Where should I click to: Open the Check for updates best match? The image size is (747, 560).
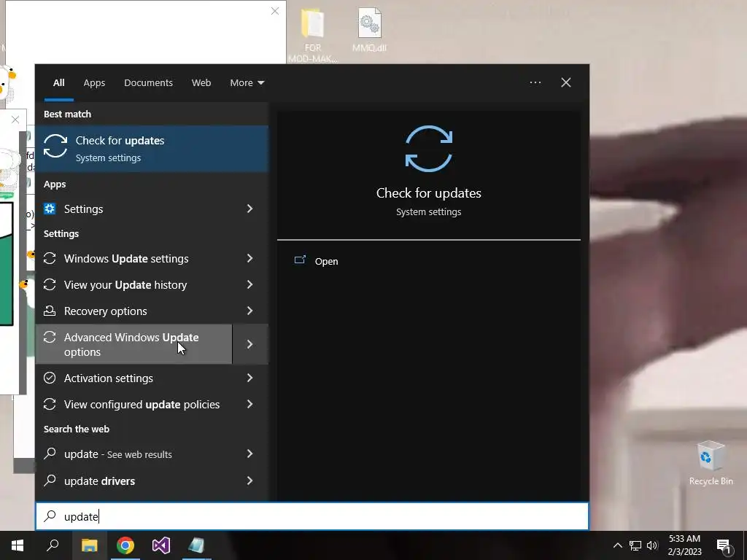[152, 149]
